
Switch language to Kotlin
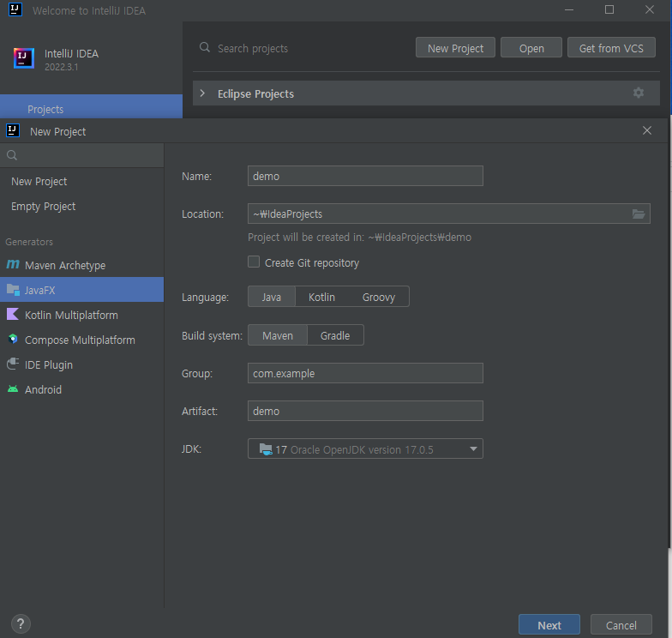[x=322, y=297]
